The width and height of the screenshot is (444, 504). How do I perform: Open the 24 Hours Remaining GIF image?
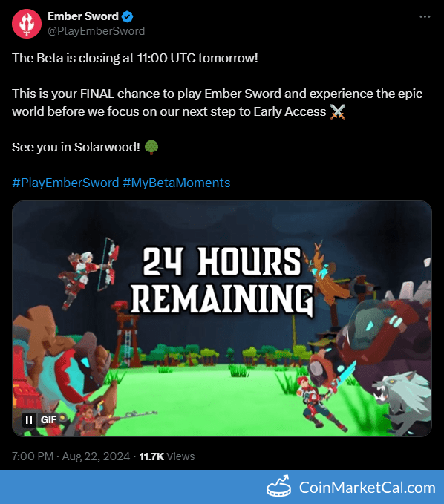pos(222,318)
